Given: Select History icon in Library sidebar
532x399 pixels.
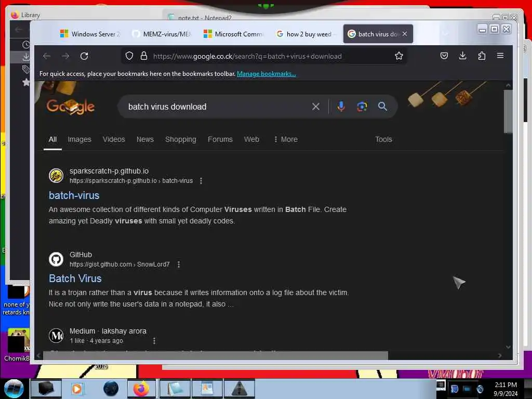Looking at the screenshot, I should (x=26, y=45).
